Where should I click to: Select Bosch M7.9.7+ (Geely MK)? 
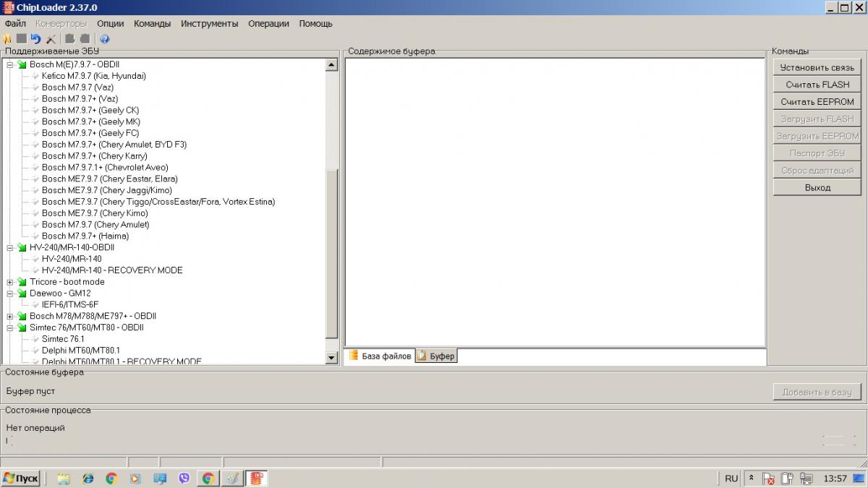point(90,121)
